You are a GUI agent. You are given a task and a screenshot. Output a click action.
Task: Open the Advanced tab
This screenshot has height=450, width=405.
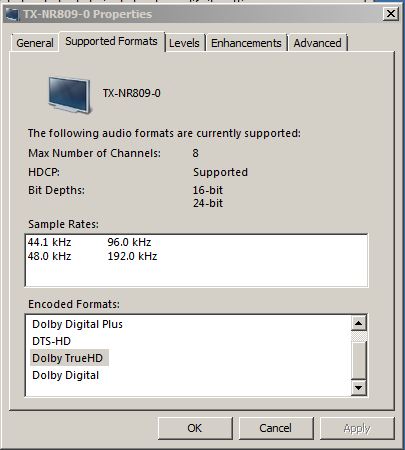[x=317, y=43]
